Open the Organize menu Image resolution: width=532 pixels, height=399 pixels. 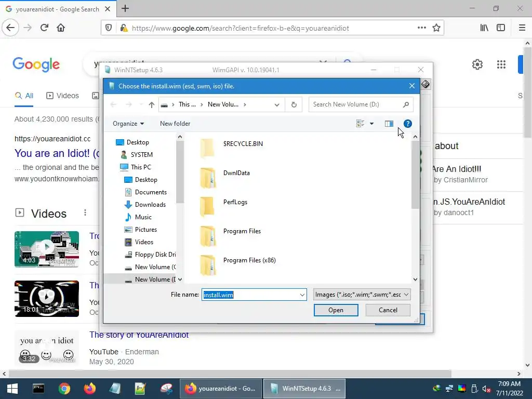click(128, 124)
